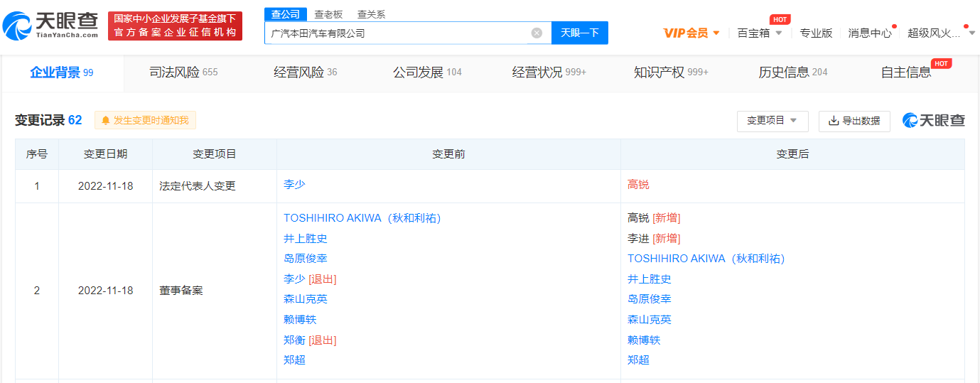Viewport: 980px width, 383px height.
Task: Open 郑超 in the after column
Action: [638, 360]
